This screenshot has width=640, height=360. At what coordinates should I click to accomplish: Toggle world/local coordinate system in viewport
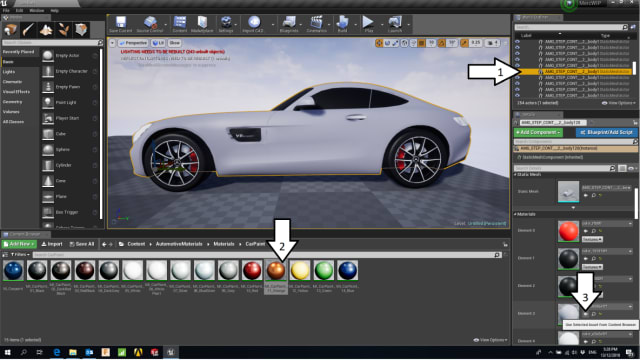click(404, 43)
